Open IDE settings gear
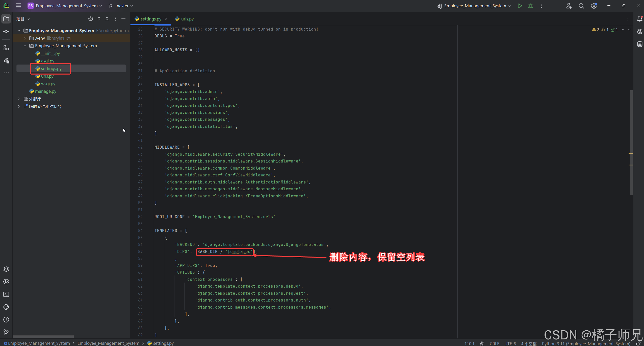 594,6
